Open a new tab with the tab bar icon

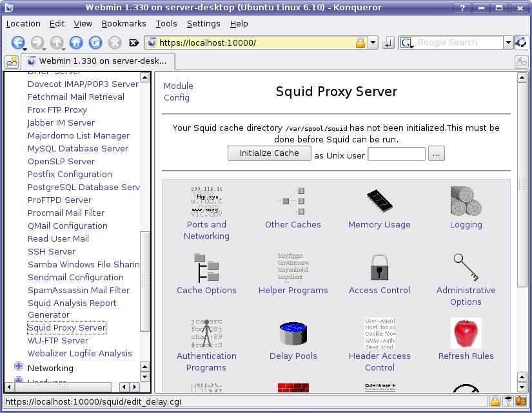tap(12, 62)
